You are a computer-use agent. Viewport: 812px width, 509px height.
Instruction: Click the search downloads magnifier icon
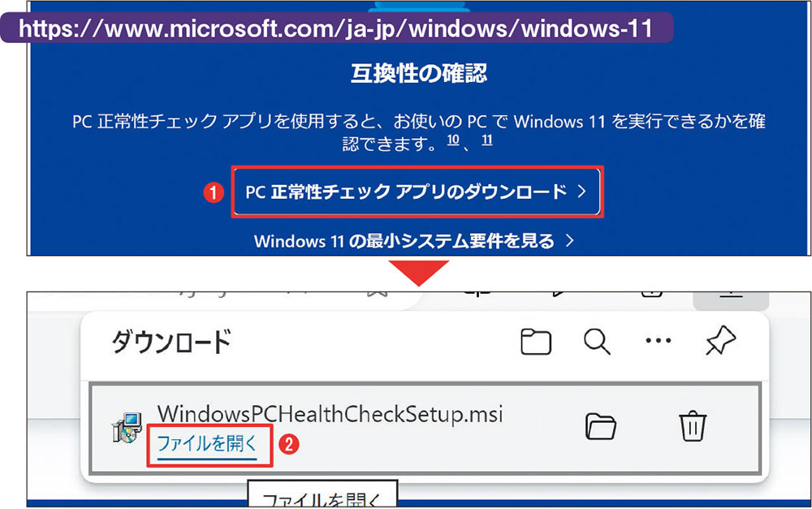pyautogui.click(x=597, y=342)
